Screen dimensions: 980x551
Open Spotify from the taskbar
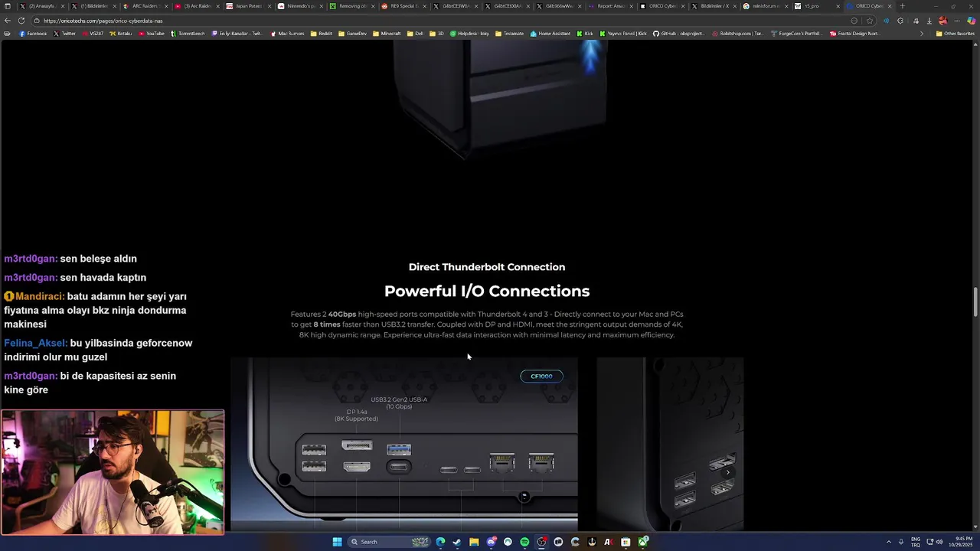(524, 542)
